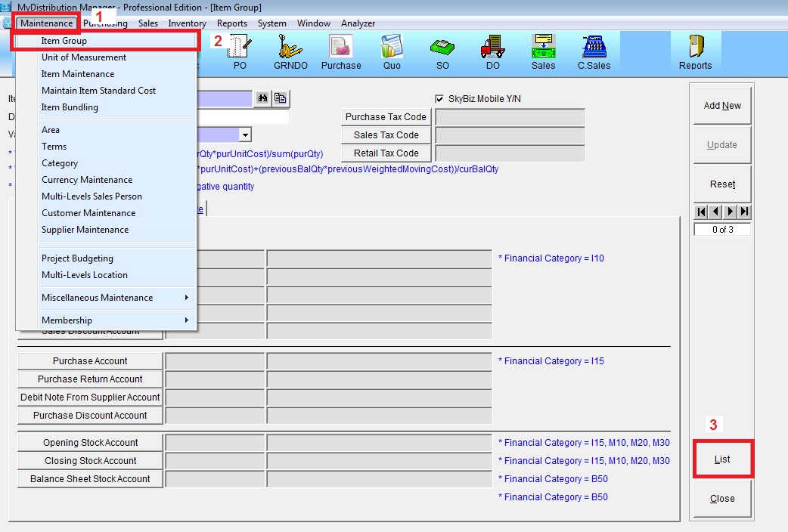Toggle the SkyBiz Mobile Y/N checkbox
788x532 pixels.
tap(439, 99)
